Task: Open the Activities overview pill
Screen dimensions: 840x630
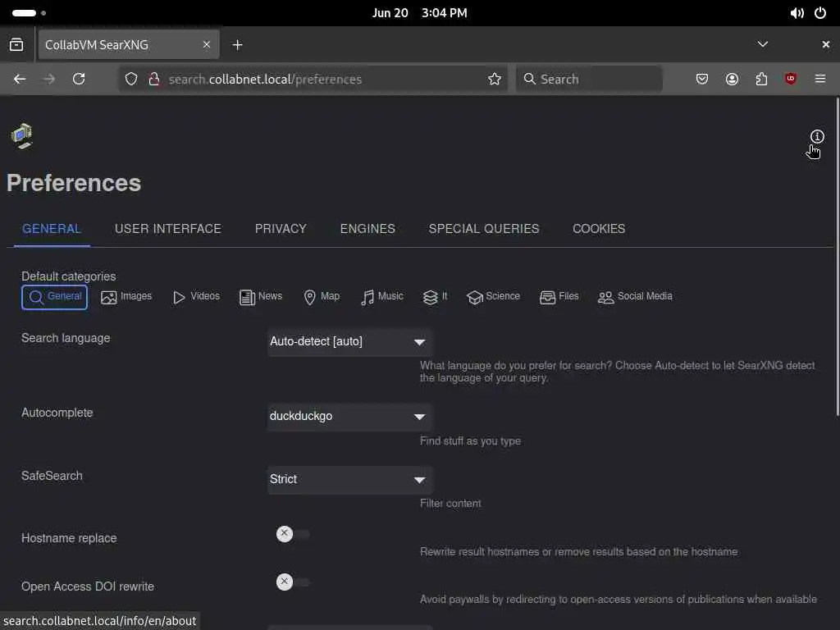Action: [29, 13]
